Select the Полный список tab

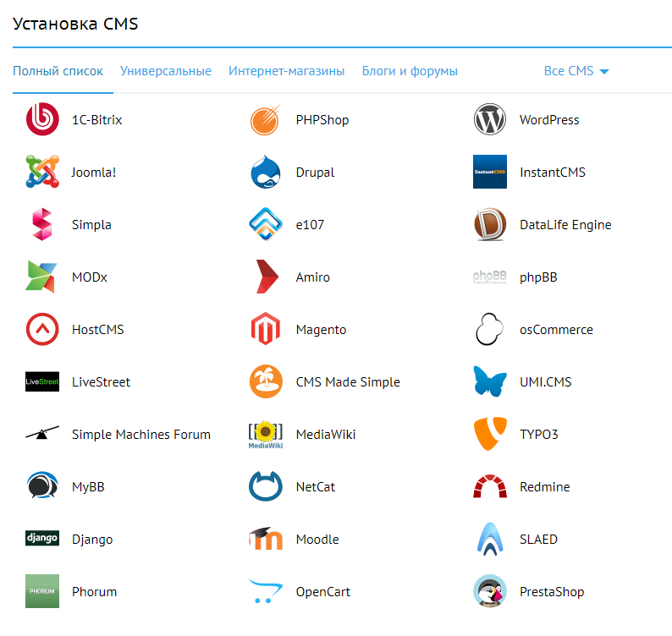[58, 71]
